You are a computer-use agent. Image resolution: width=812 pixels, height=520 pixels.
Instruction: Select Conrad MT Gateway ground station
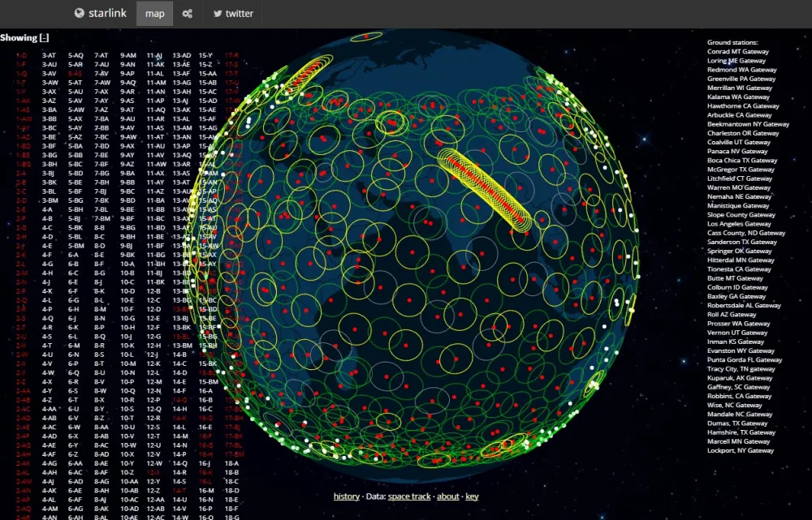pos(737,52)
